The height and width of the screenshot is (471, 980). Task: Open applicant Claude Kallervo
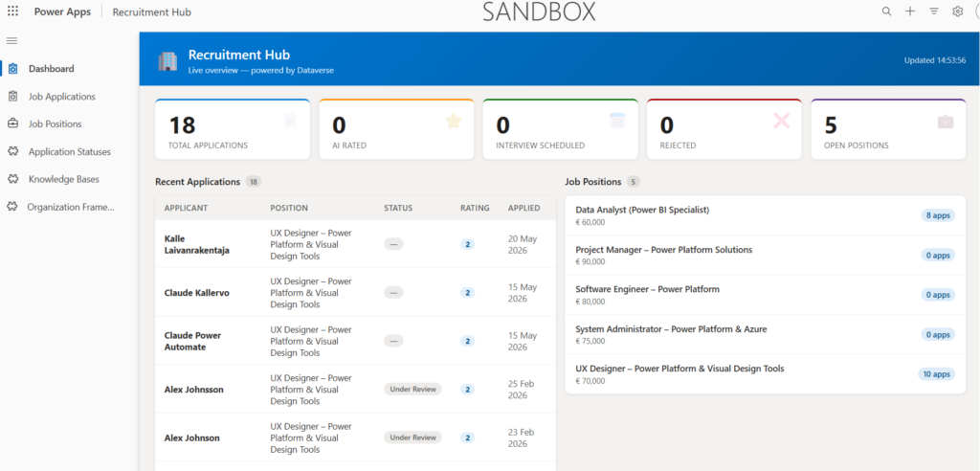click(197, 293)
